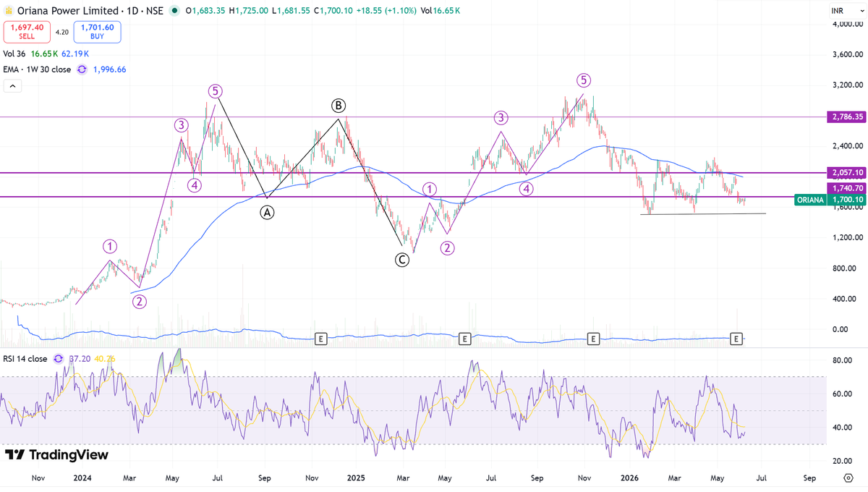
Task: Click the 2025 label on time axis
Action: point(356,478)
